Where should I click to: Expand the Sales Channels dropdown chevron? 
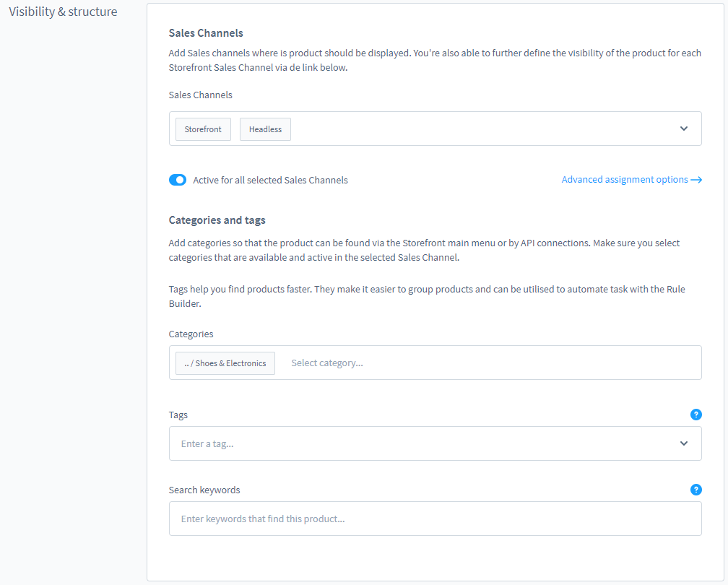683,129
